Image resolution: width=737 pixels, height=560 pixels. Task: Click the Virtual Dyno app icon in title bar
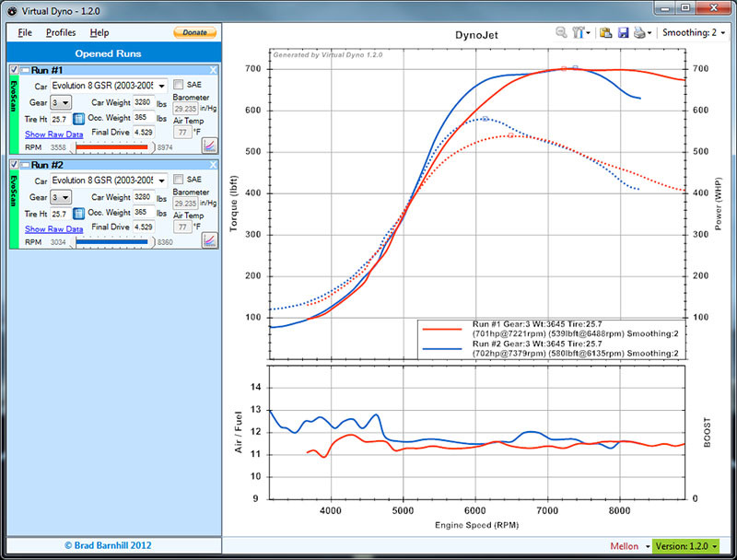click(12, 11)
